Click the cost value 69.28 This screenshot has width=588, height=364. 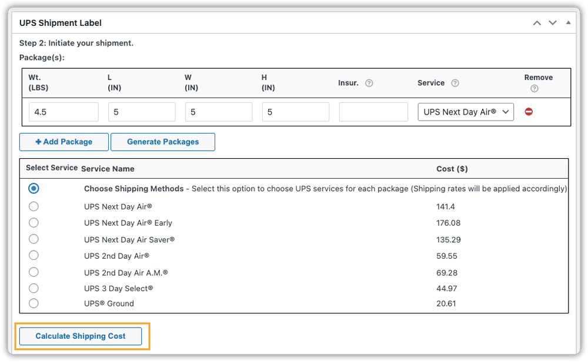447,273
